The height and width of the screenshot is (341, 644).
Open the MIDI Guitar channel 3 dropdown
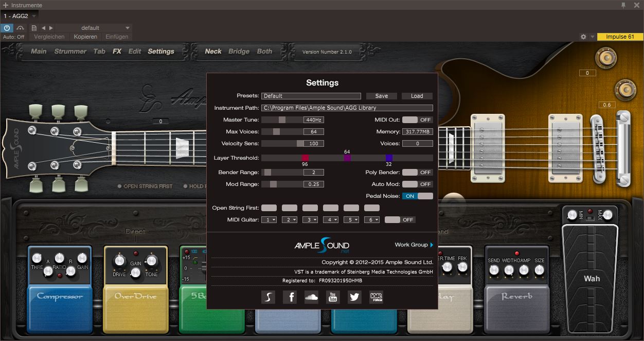[x=310, y=220]
